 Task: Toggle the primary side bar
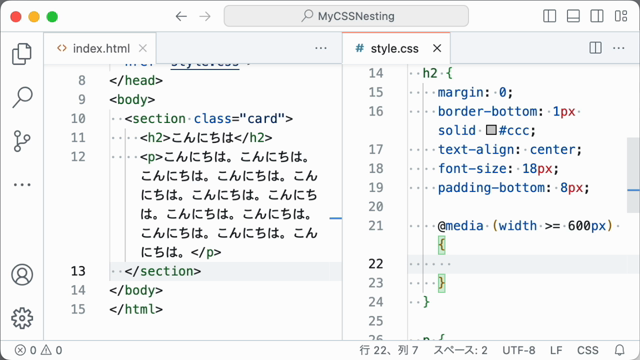(549, 16)
